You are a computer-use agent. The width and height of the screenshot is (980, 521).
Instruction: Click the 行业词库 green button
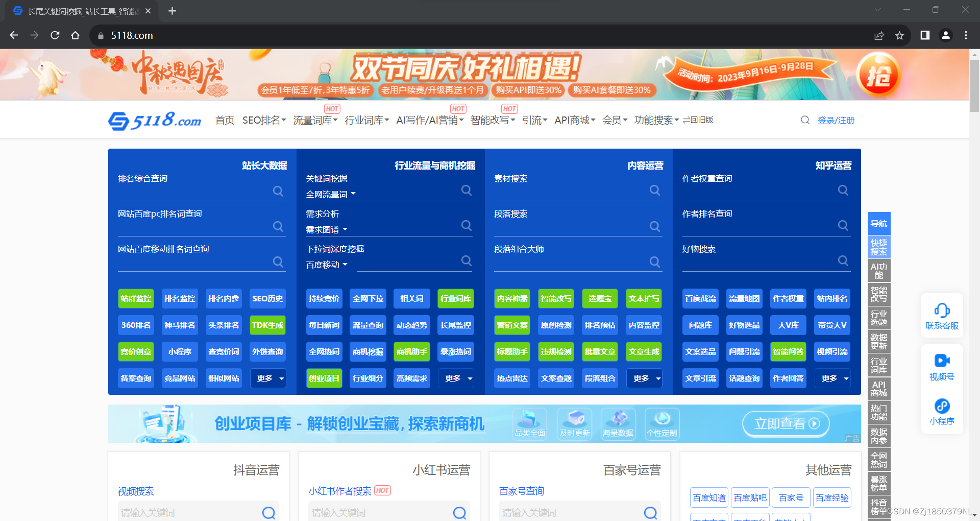pyautogui.click(x=456, y=299)
